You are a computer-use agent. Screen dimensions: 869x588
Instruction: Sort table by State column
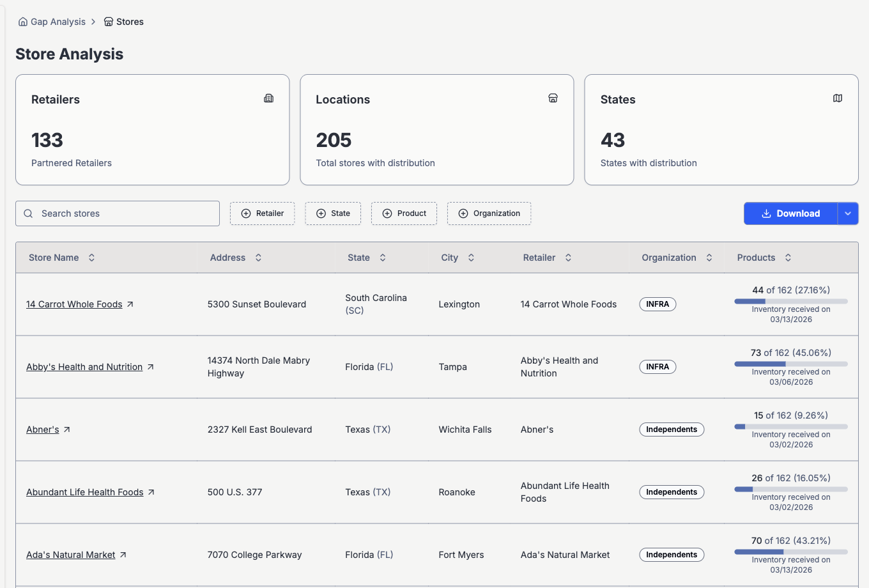(x=367, y=258)
